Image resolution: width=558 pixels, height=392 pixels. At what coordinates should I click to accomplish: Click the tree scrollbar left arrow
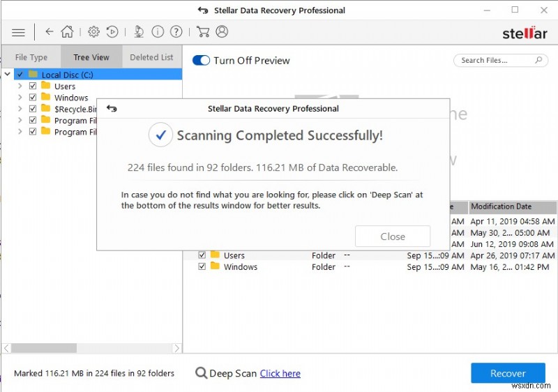click(6, 348)
